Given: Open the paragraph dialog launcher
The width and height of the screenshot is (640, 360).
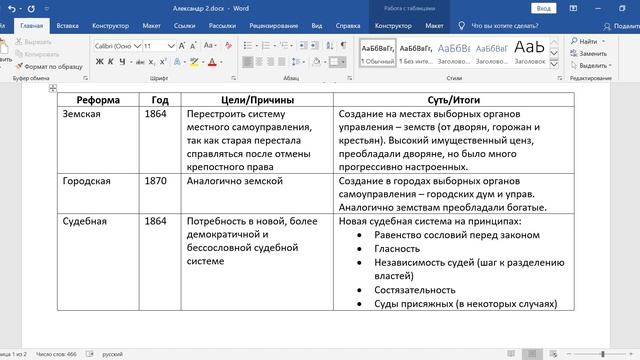Looking at the screenshot, I should click(x=350, y=78).
